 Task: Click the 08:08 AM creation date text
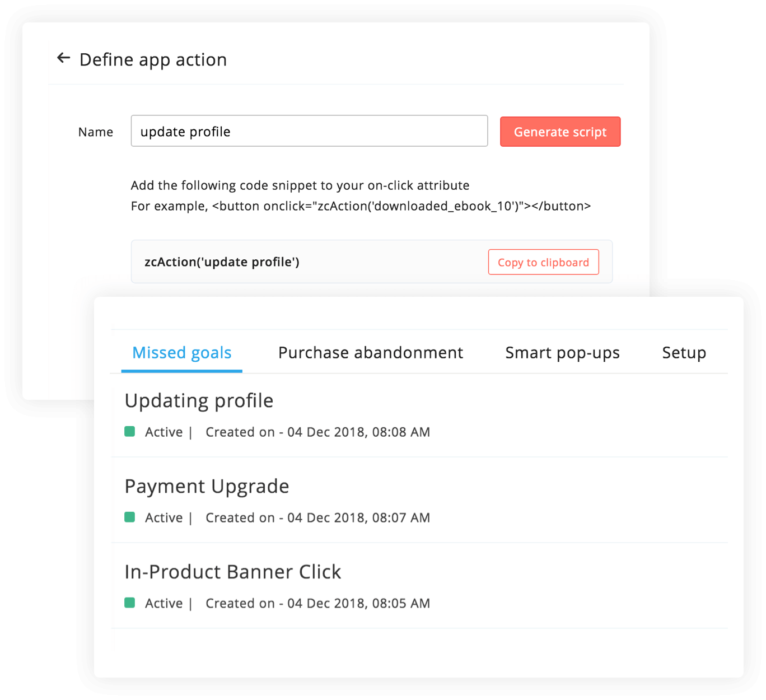317,432
